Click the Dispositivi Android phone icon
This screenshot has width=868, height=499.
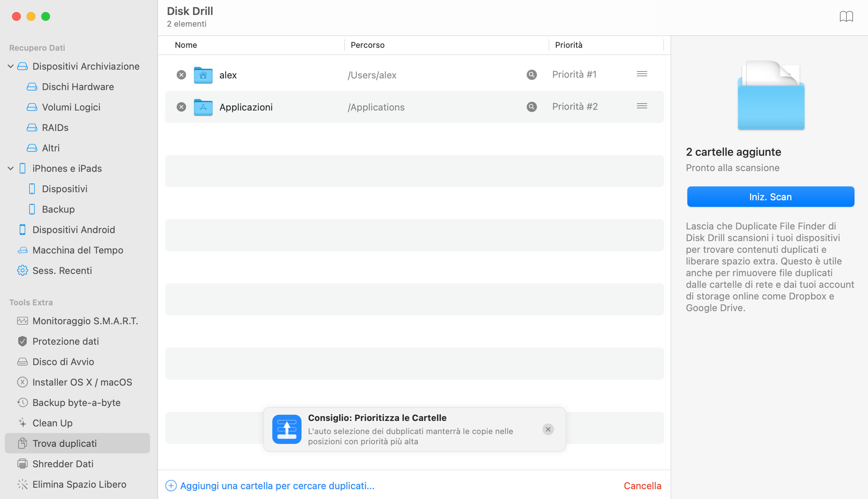click(23, 230)
